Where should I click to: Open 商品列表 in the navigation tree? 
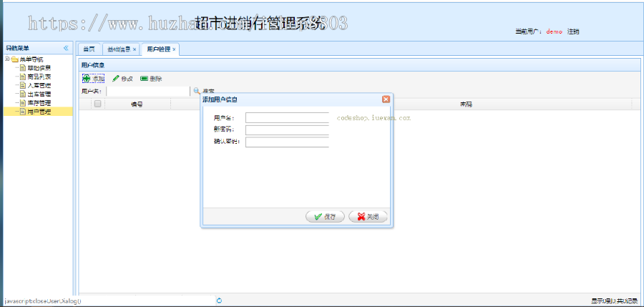39,77
